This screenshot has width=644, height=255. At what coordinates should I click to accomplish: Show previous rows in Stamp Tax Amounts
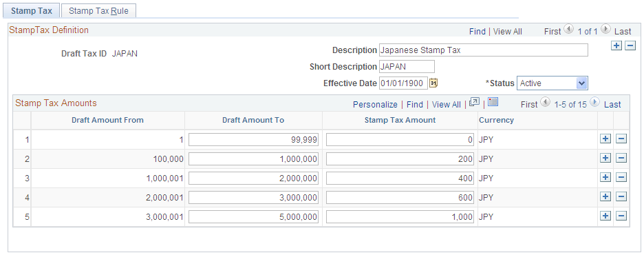pyautogui.click(x=546, y=103)
